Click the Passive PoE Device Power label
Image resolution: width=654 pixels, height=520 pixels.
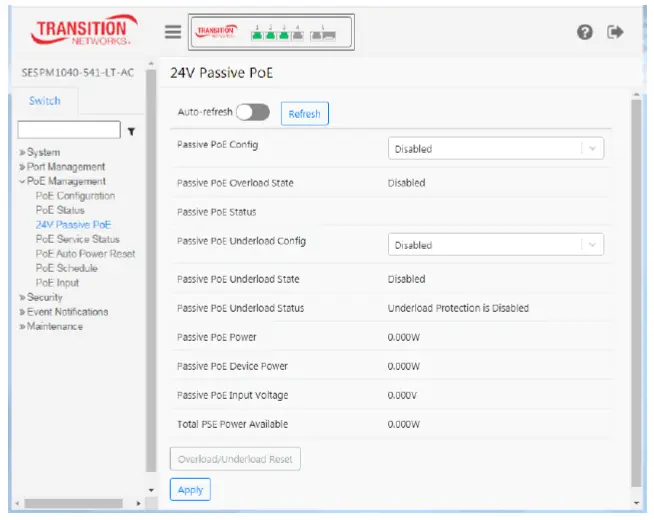point(232,366)
